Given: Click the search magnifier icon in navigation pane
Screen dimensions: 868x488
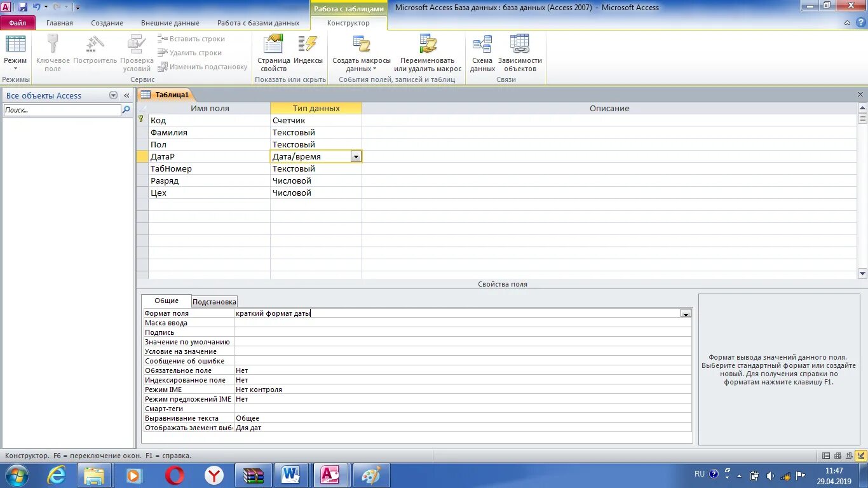Looking at the screenshot, I should pyautogui.click(x=126, y=110).
